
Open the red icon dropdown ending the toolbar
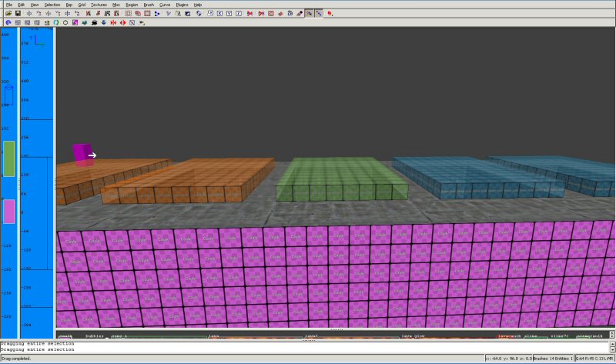click(330, 14)
